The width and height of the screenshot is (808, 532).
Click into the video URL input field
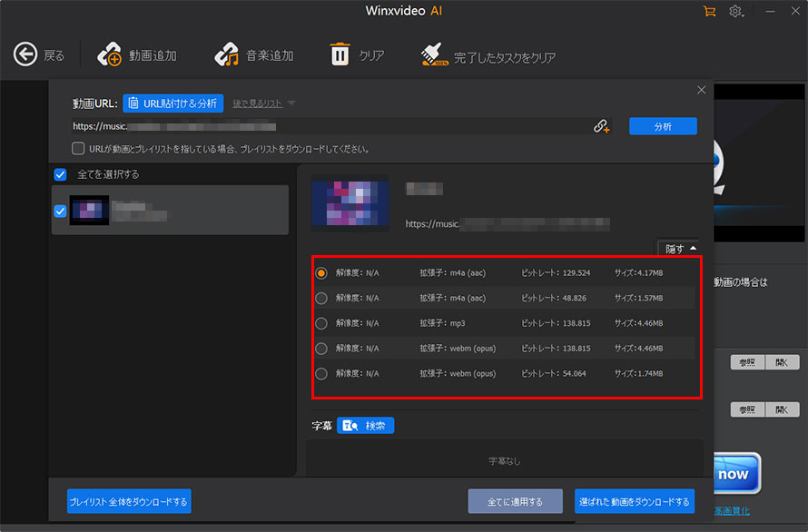tap(330, 126)
